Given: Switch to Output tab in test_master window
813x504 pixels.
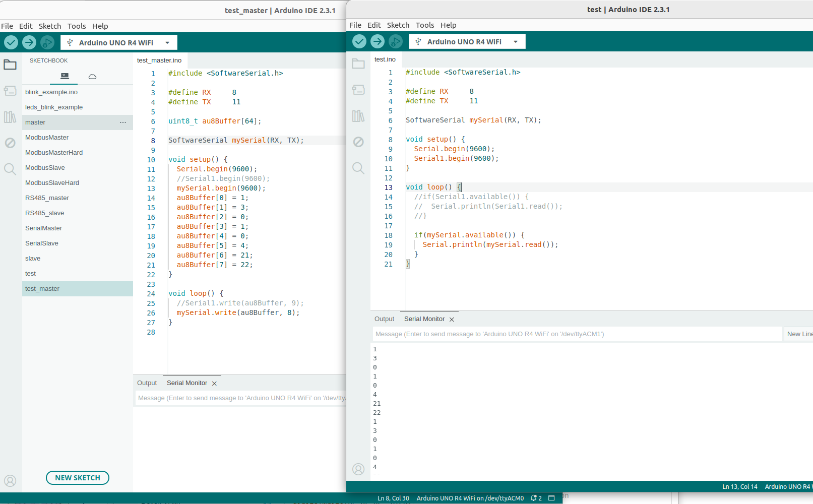Looking at the screenshot, I should pyautogui.click(x=147, y=383).
